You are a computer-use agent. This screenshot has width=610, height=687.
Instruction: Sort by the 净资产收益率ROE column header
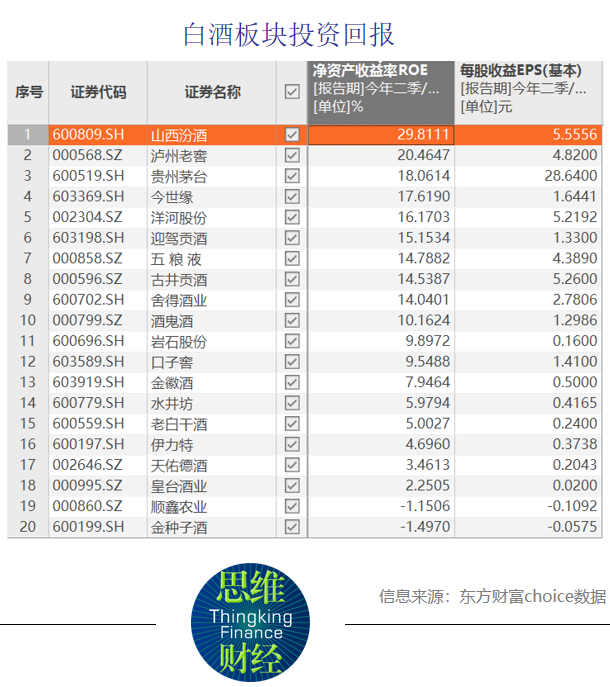[x=381, y=92]
